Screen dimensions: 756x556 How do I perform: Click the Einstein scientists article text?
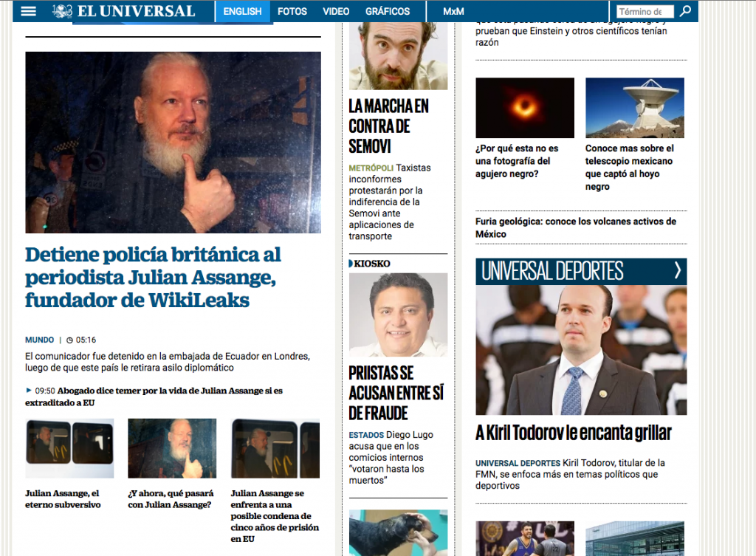click(571, 34)
